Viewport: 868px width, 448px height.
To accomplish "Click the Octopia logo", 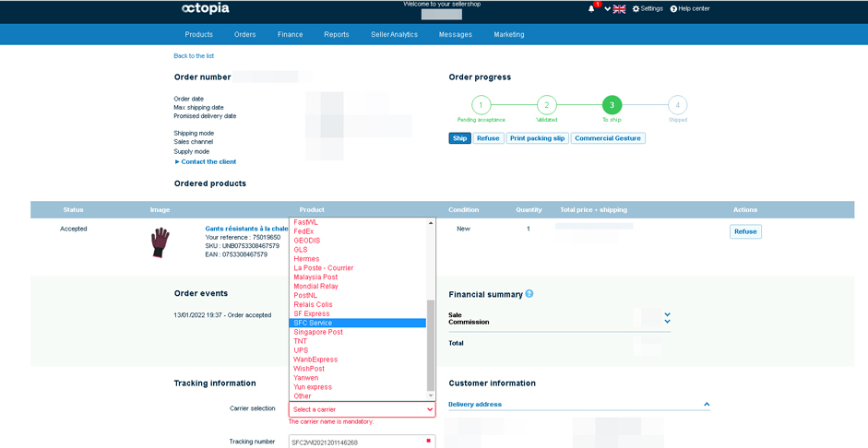I will coord(205,9).
